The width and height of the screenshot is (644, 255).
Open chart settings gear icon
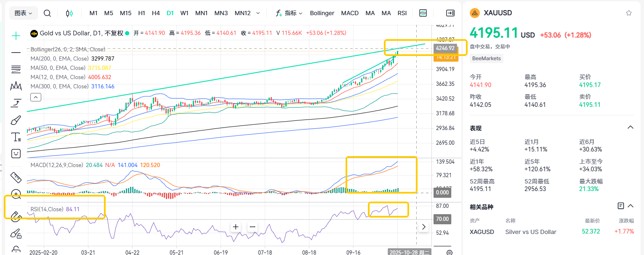click(x=450, y=252)
